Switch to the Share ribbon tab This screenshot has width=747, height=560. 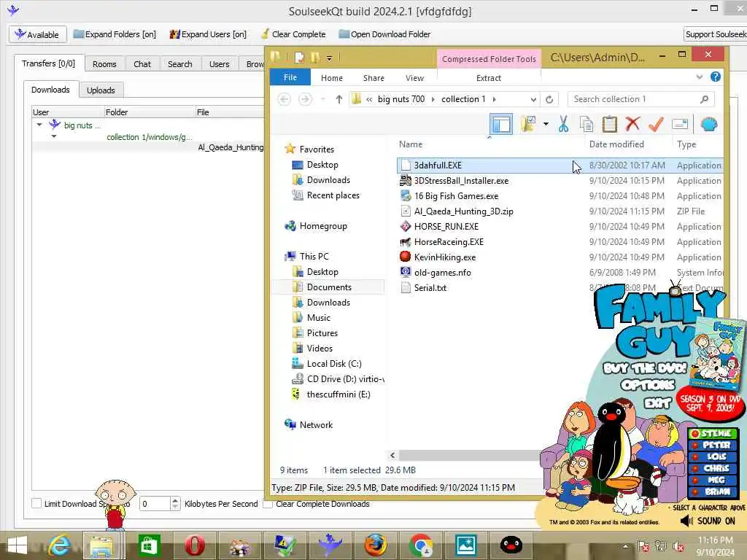373,77
